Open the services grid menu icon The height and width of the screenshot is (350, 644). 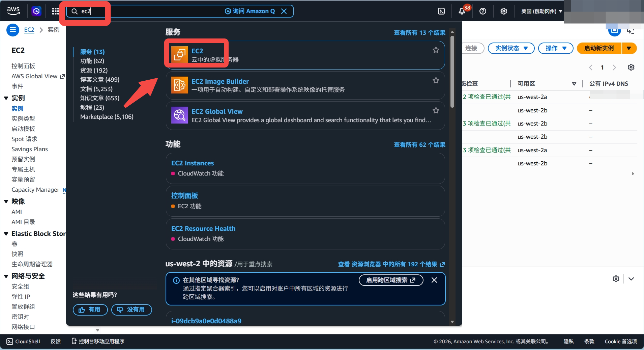[56, 11]
